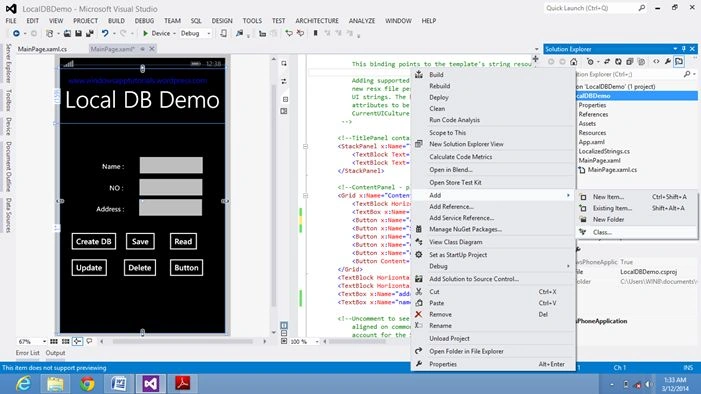Click the Home icon in Solution Explorer

[574, 62]
